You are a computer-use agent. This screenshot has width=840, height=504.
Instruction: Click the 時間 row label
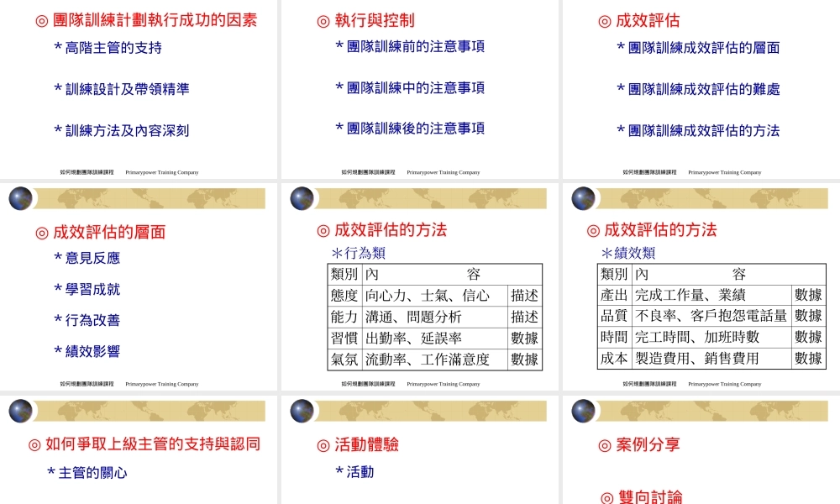[x=615, y=337]
